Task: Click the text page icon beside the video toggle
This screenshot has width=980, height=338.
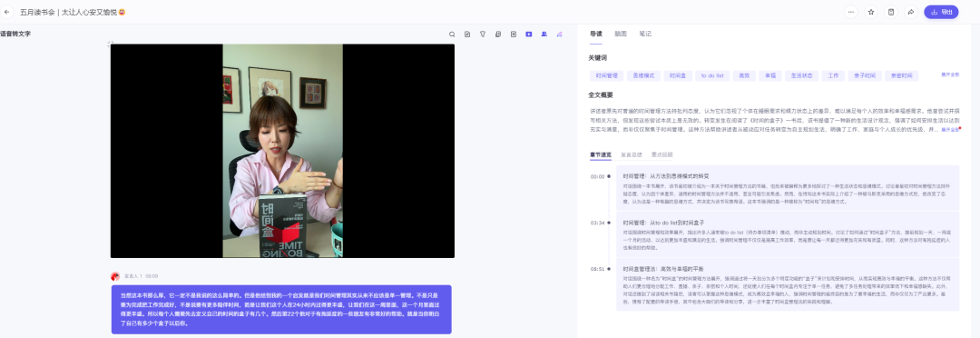Action: point(513,35)
